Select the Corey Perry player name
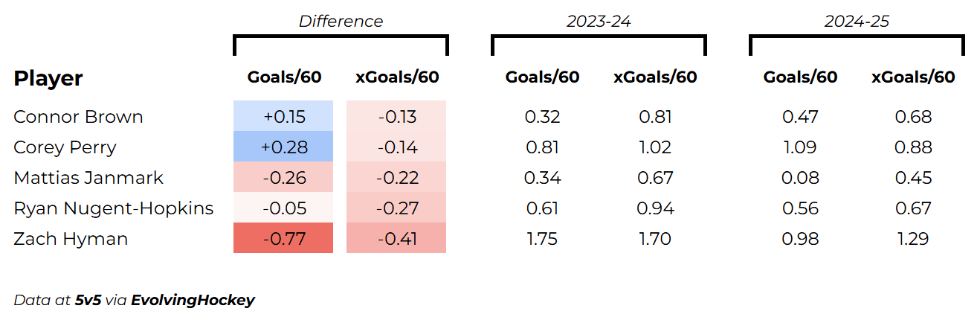The height and width of the screenshot is (320, 980). [x=65, y=147]
